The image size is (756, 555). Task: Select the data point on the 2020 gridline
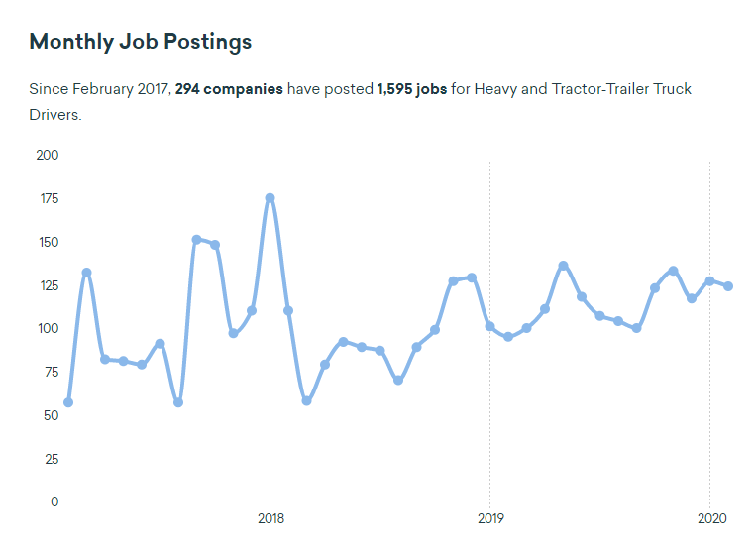(709, 281)
